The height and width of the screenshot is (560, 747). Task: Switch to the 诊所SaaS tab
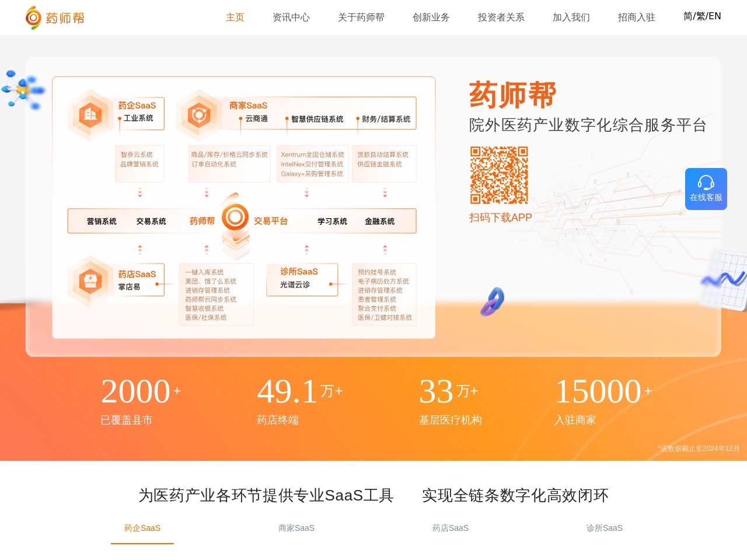(x=605, y=528)
